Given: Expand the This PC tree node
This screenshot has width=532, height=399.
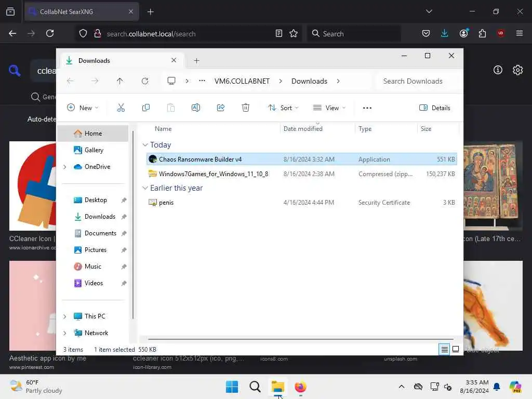Looking at the screenshot, I should pyautogui.click(x=64, y=316).
